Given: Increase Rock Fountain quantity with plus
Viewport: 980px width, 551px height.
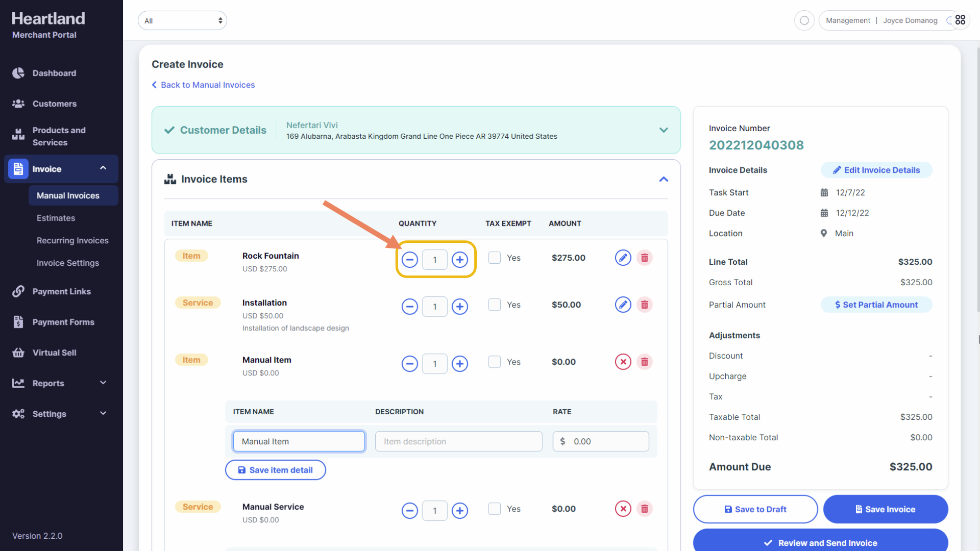Looking at the screenshot, I should coord(460,260).
